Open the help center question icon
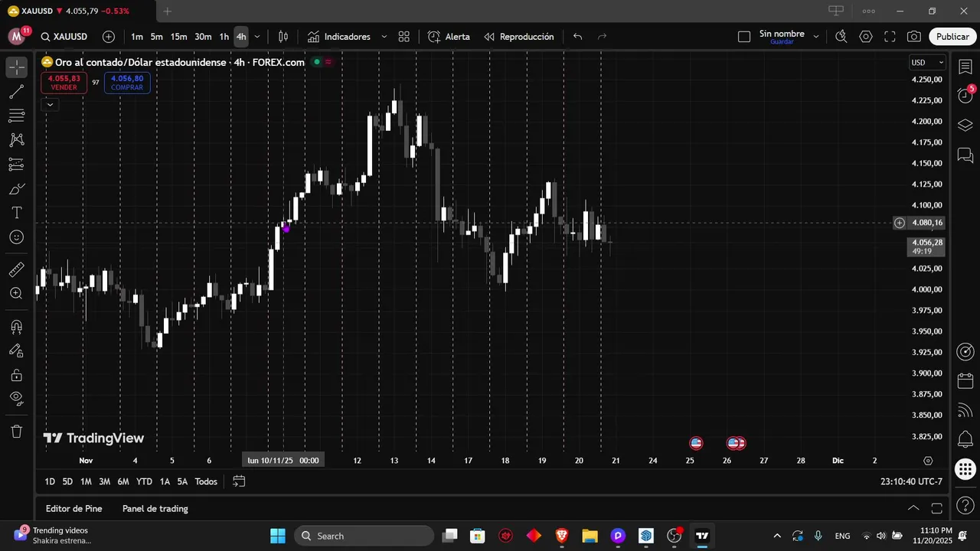 (x=965, y=505)
